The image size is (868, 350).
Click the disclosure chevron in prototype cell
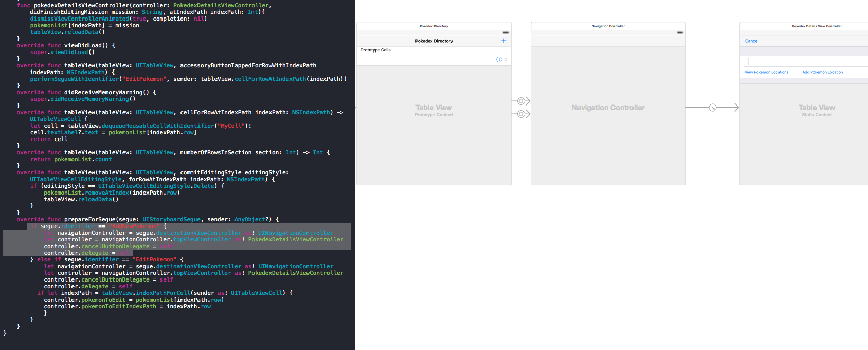click(x=507, y=60)
